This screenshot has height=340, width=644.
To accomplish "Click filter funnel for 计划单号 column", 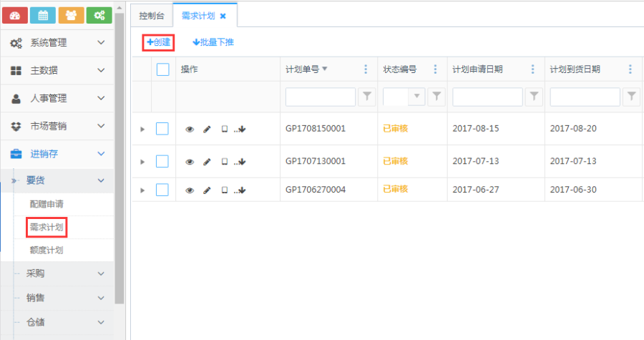I will 366,97.
